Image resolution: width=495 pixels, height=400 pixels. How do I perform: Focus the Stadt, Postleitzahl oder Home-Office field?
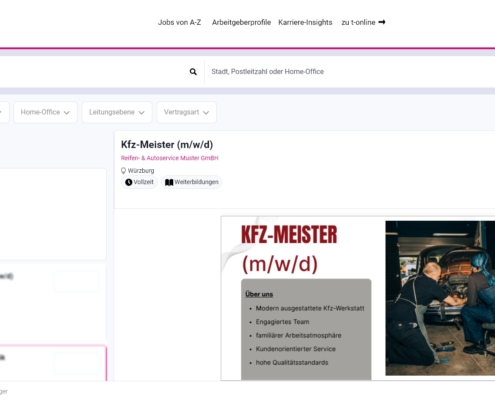click(350, 72)
